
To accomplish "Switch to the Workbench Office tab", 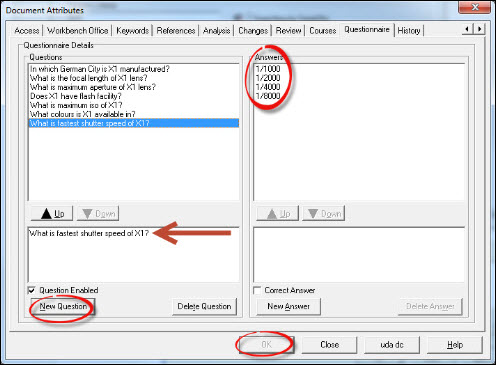I will click(77, 31).
